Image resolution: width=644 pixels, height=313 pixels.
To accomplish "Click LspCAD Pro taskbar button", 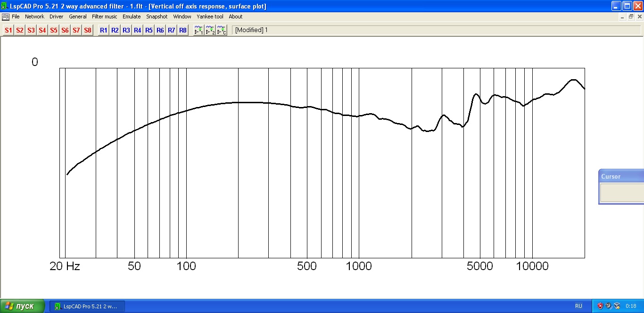I will pos(87,306).
